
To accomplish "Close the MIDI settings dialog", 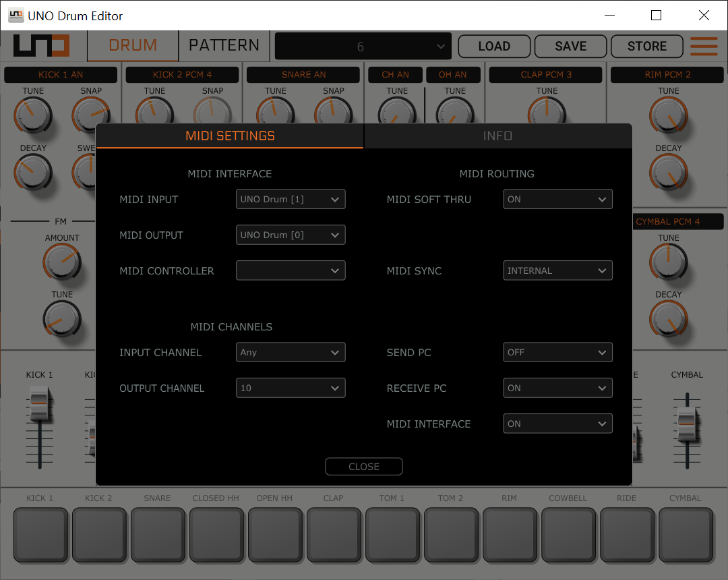I will (x=364, y=467).
